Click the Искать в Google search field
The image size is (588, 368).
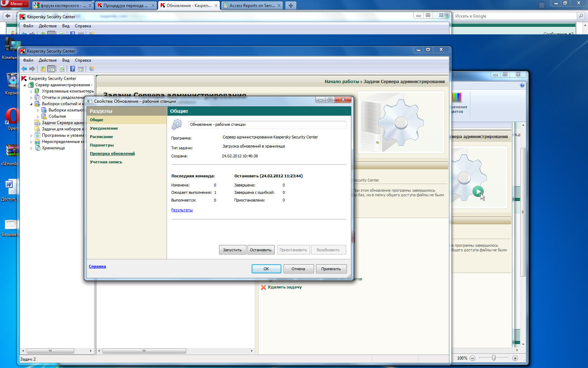516,16
